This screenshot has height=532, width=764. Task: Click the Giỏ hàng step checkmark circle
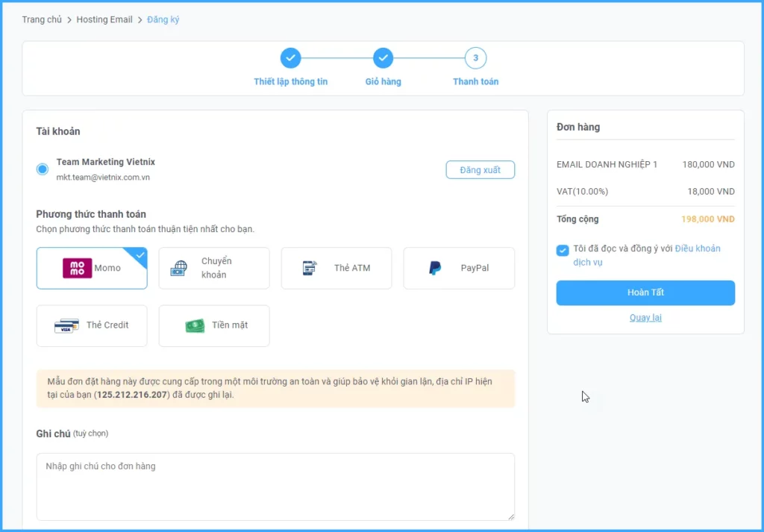(x=383, y=58)
